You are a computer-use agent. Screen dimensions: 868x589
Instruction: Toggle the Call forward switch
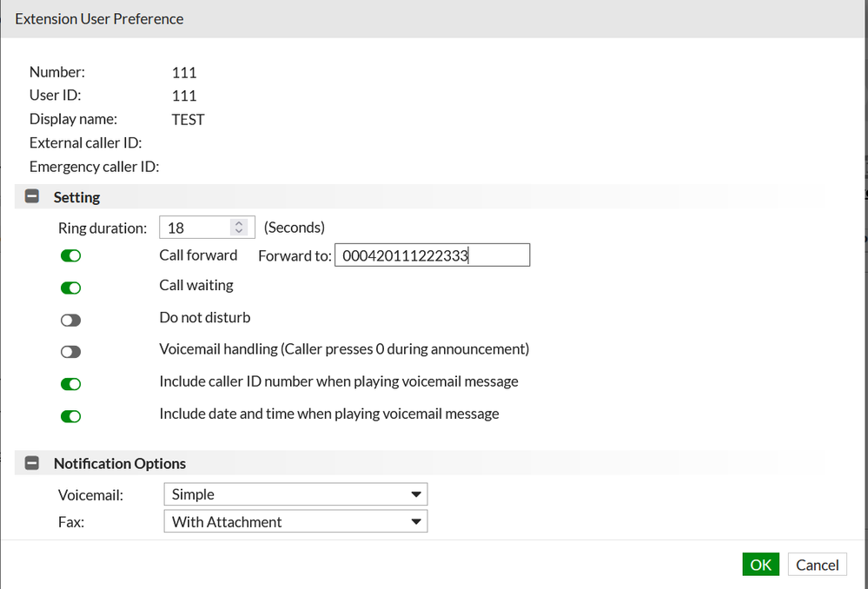[70, 255]
